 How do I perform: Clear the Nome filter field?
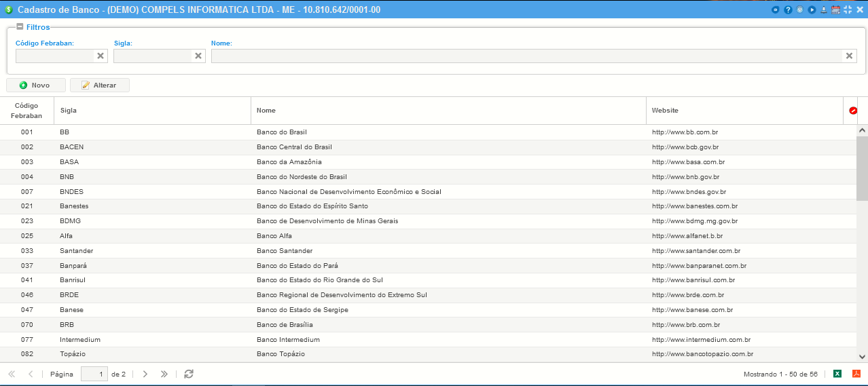pyautogui.click(x=850, y=56)
